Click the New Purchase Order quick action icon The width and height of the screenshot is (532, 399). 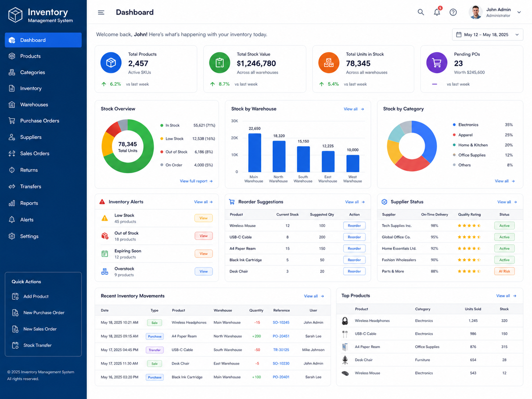click(x=15, y=313)
